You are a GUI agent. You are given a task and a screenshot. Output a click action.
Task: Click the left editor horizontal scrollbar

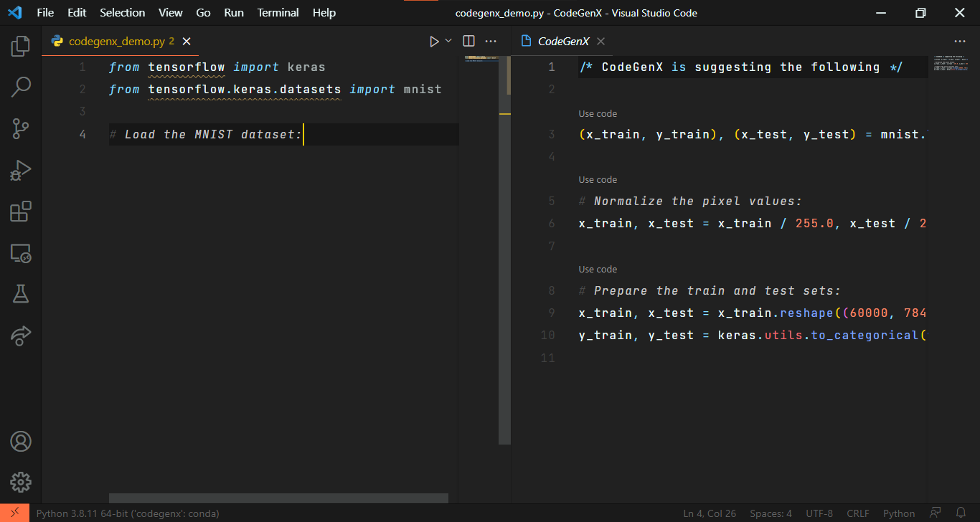278,498
